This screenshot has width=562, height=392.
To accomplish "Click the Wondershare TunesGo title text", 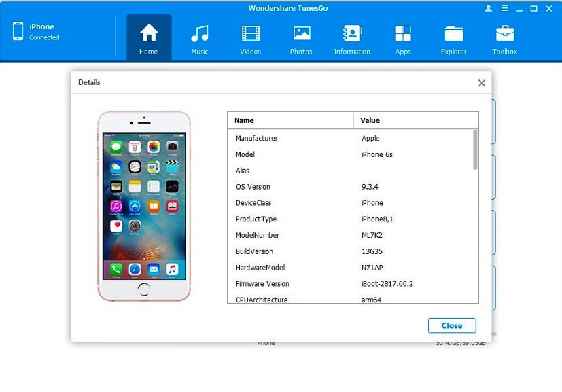I will point(288,8).
